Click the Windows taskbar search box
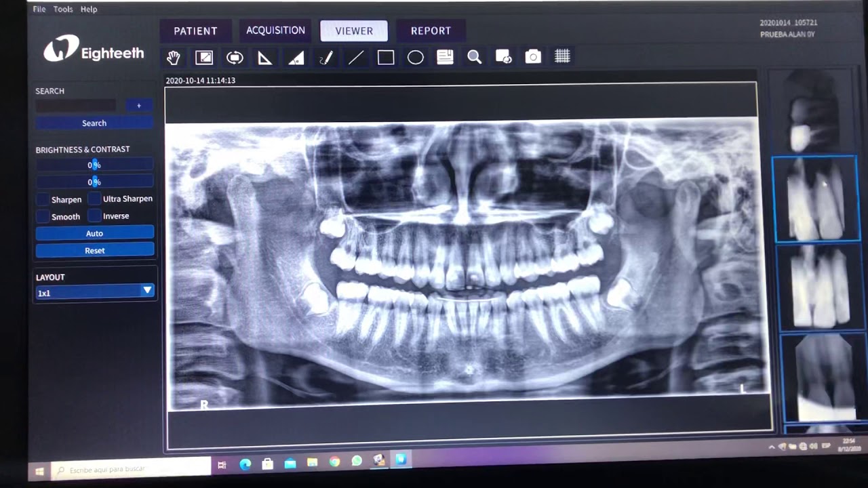This screenshot has height=488, width=868. coord(132,468)
